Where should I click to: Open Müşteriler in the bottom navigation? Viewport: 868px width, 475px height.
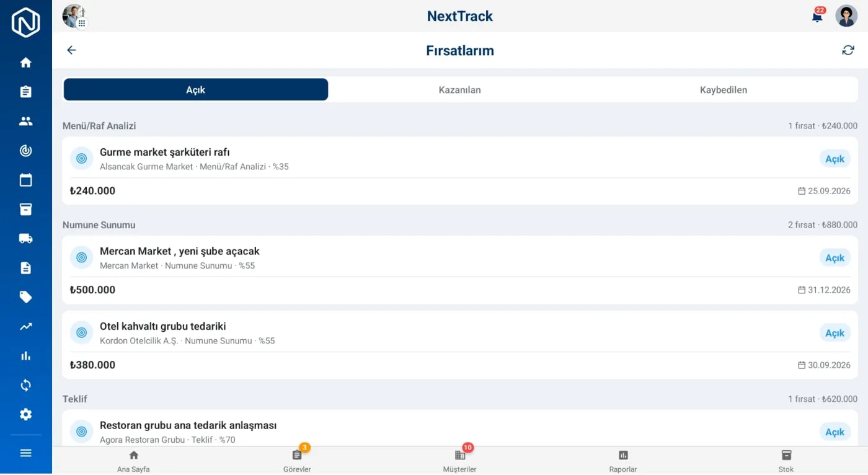460,461
